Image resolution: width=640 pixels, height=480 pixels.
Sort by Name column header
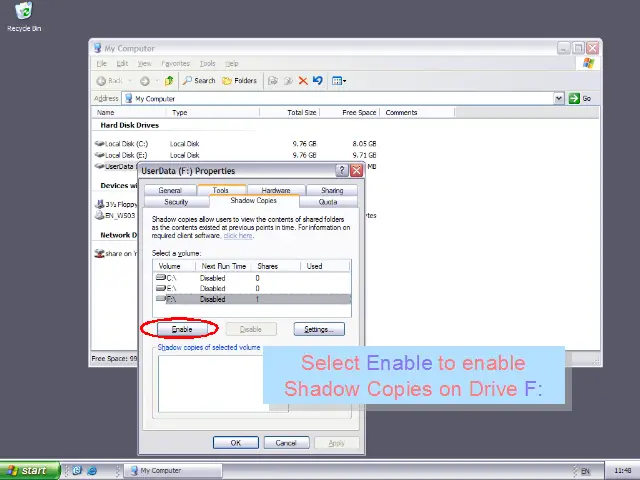129,112
